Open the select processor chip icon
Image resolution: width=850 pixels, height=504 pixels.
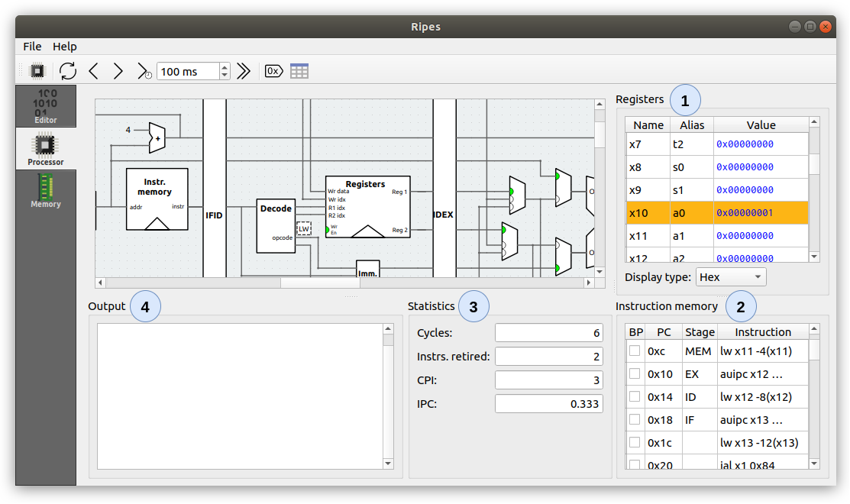point(37,71)
